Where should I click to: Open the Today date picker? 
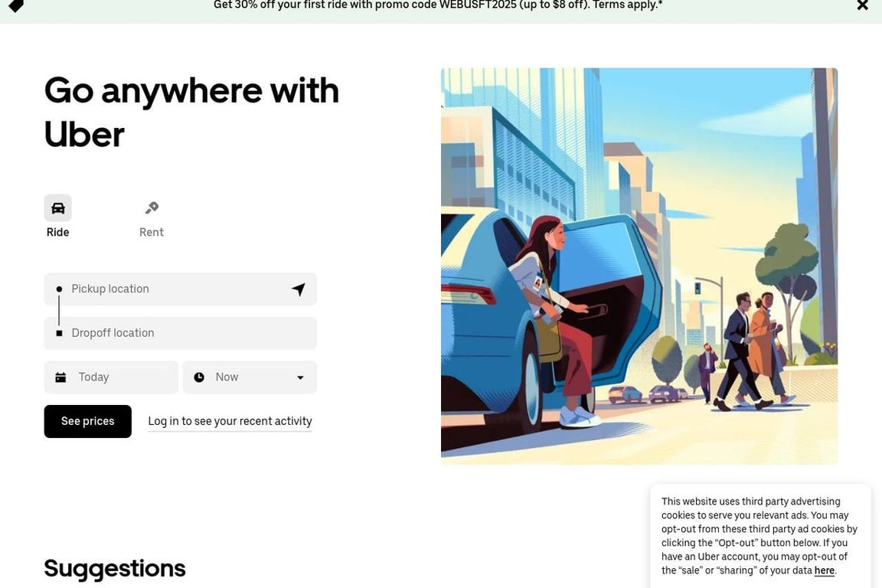pos(111,377)
